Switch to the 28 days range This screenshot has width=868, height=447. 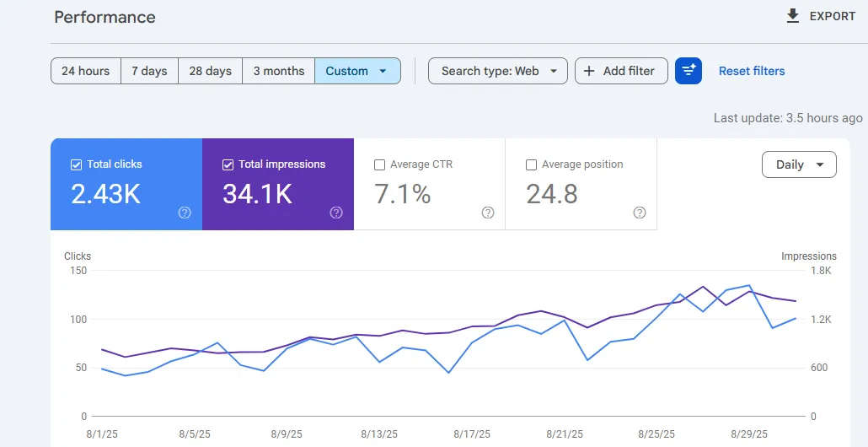(211, 71)
